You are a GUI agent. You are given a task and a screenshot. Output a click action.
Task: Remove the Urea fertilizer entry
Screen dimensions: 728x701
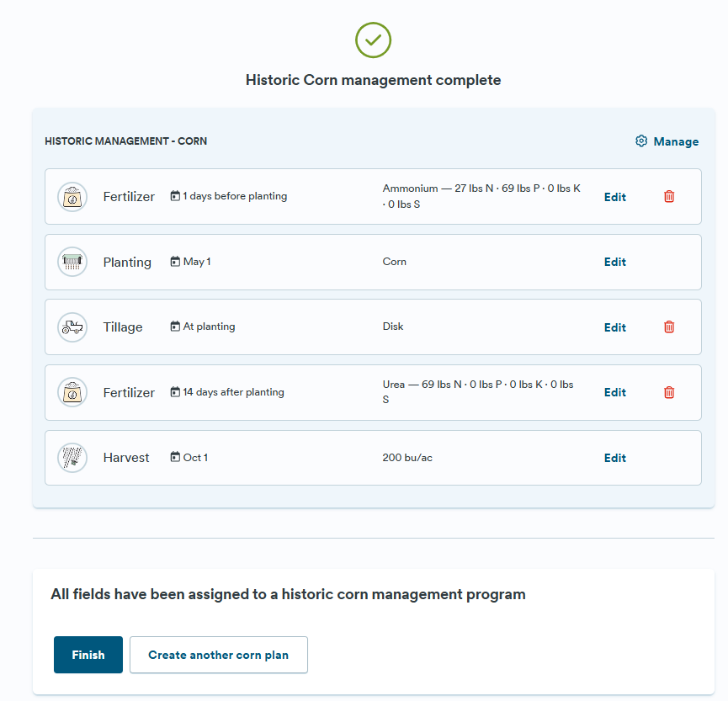(669, 392)
